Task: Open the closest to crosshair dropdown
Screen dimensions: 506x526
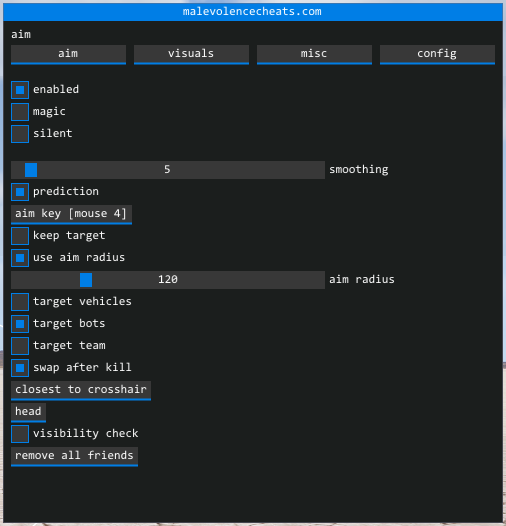Action: pyautogui.click(x=81, y=390)
